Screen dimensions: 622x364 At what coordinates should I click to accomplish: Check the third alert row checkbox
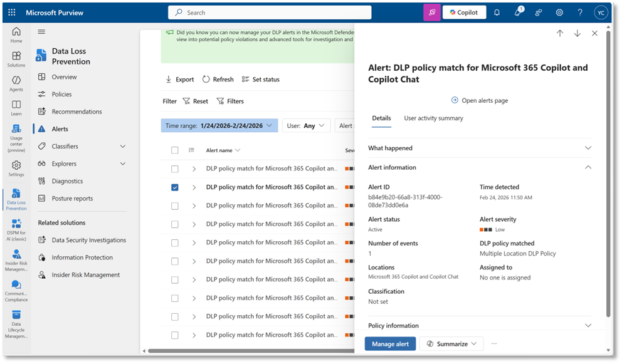coord(174,205)
